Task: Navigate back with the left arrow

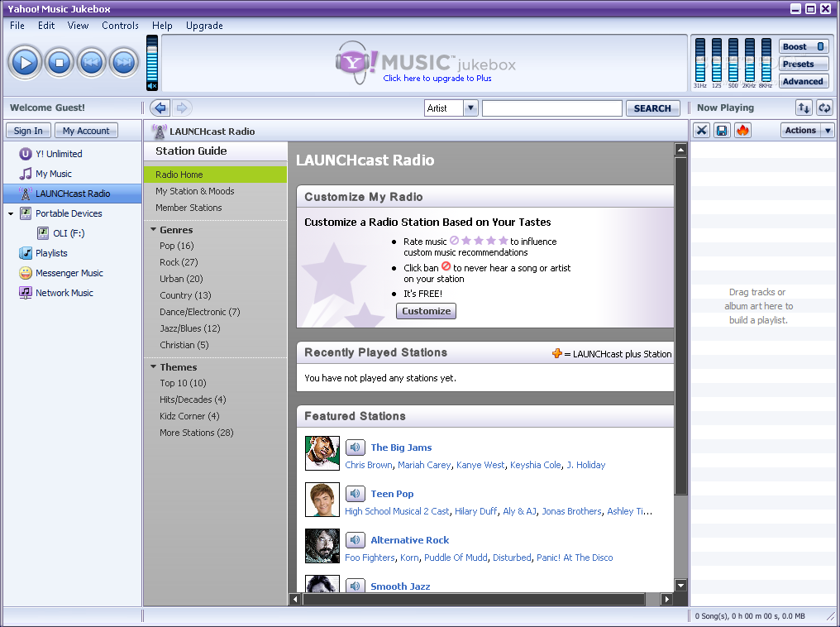Action: coord(160,108)
